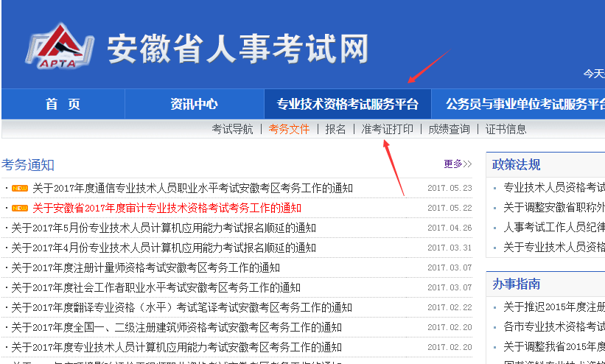Open the 成绩查询 submenu link
Screen dimensions: 605x364
(449, 129)
